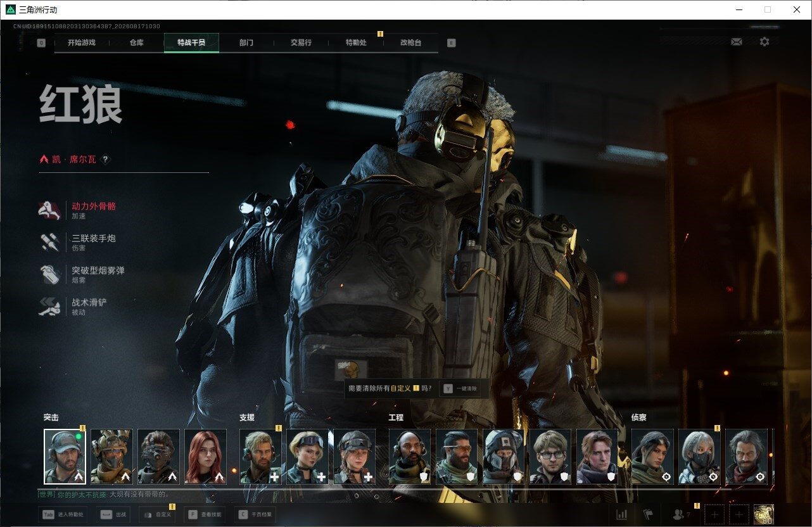Open the 仓库 tab
The height and width of the screenshot is (527, 812).
click(136, 43)
